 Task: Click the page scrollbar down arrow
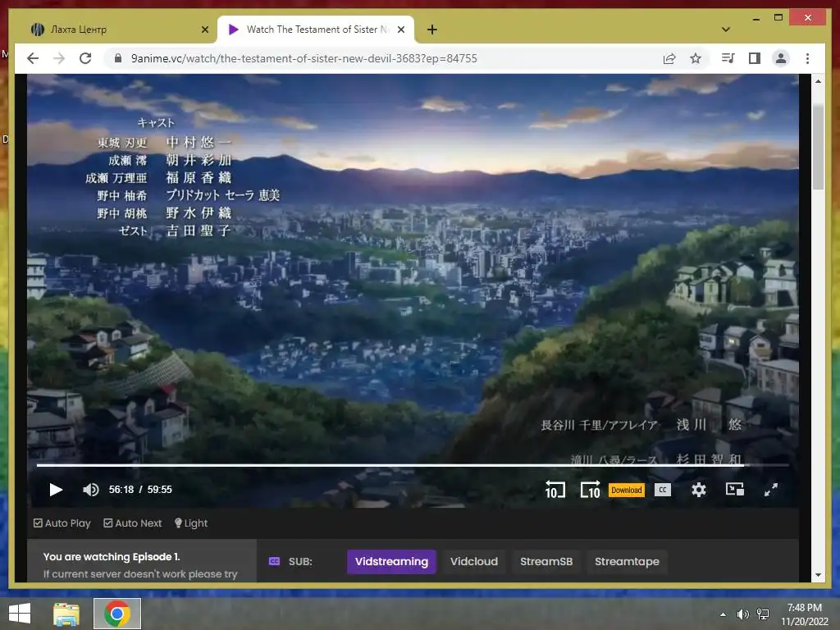click(x=818, y=575)
